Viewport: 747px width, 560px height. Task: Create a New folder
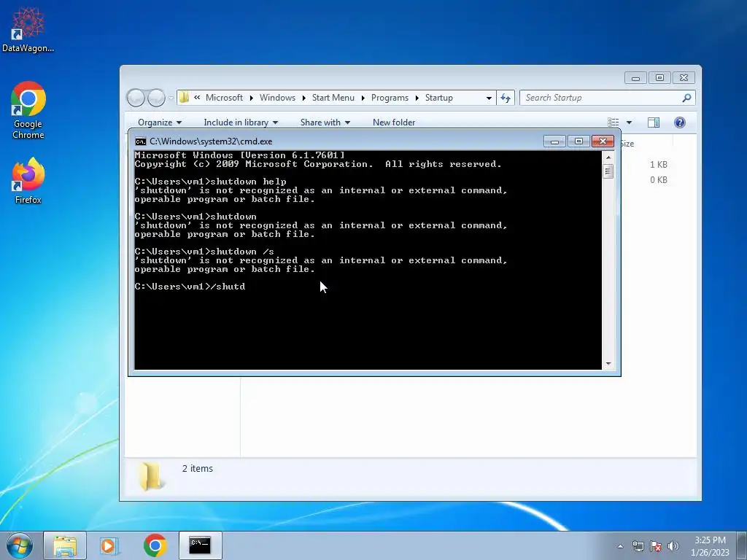tap(394, 122)
